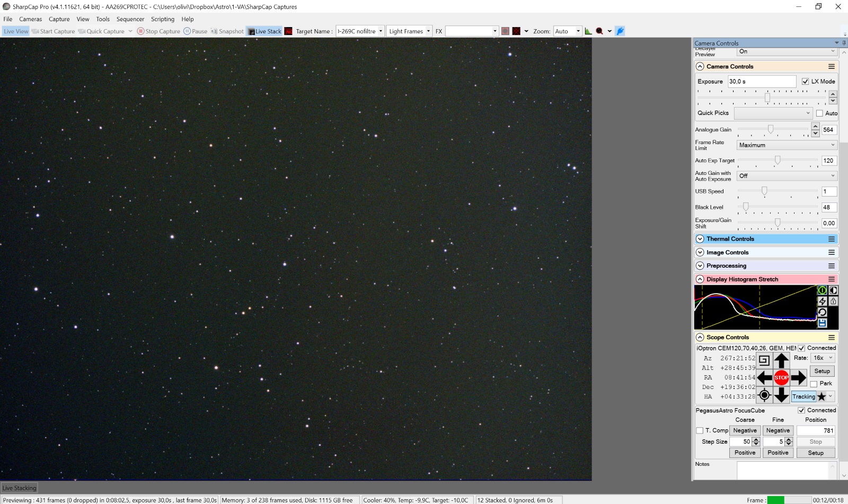This screenshot has height=504, width=848.
Task: Click the histogram auto-stretch lightning bolt icon
Action: (822, 301)
